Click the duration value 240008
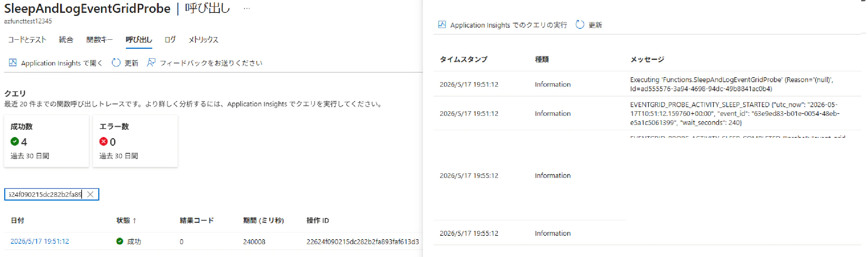The height and width of the screenshot is (257, 868). (254, 241)
